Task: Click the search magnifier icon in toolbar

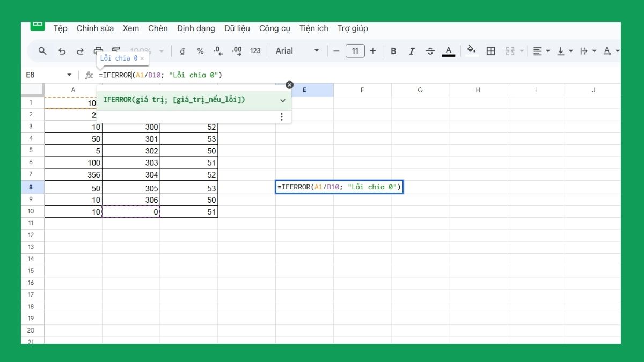Action: pyautogui.click(x=42, y=51)
